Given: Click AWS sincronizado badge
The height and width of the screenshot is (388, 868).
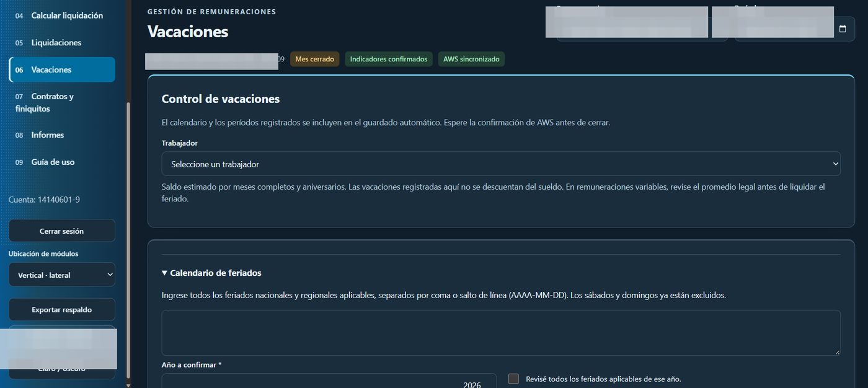Looking at the screenshot, I should click(471, 60).
